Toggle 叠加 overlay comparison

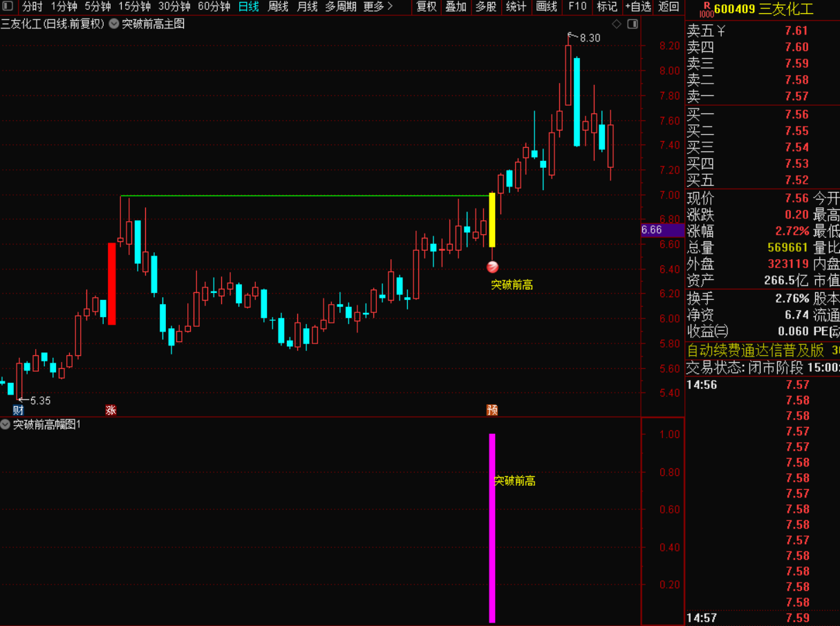pos(456,7)
